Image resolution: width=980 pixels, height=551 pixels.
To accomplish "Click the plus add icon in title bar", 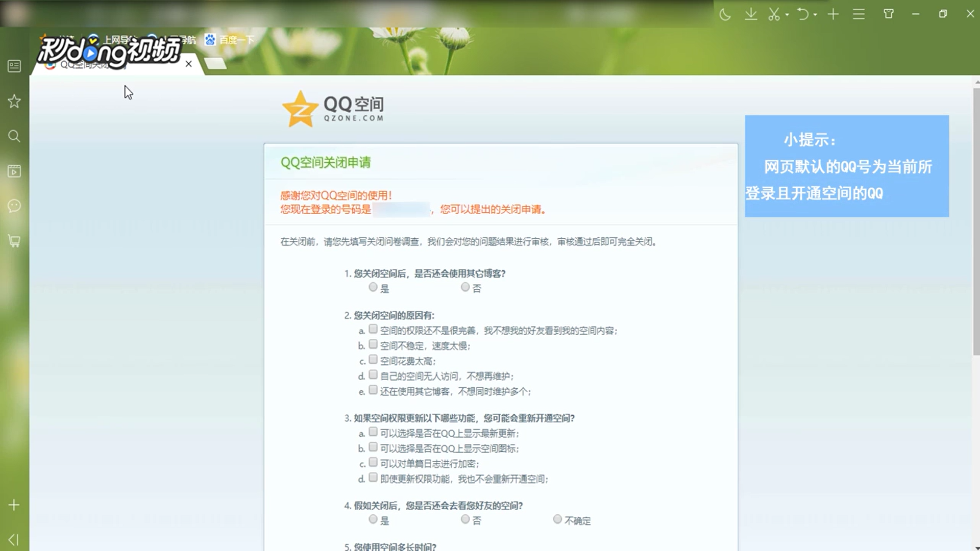I will coord(834,14).
